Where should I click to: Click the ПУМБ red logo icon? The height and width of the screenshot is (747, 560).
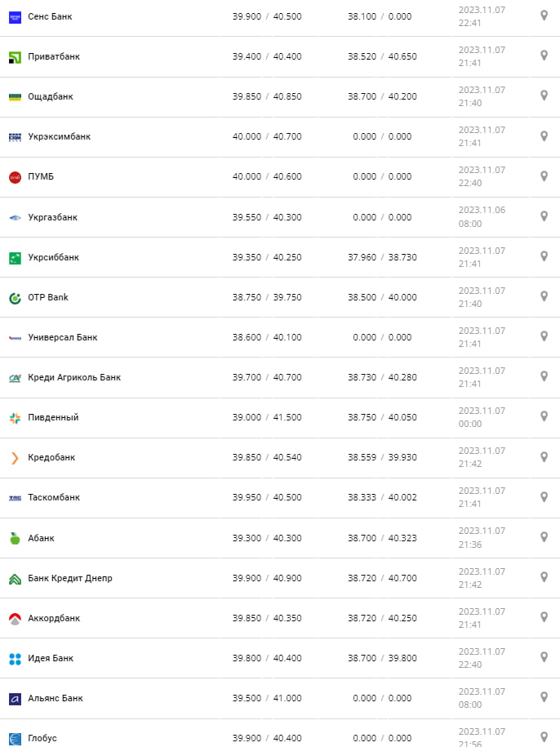tap(15, 177)
